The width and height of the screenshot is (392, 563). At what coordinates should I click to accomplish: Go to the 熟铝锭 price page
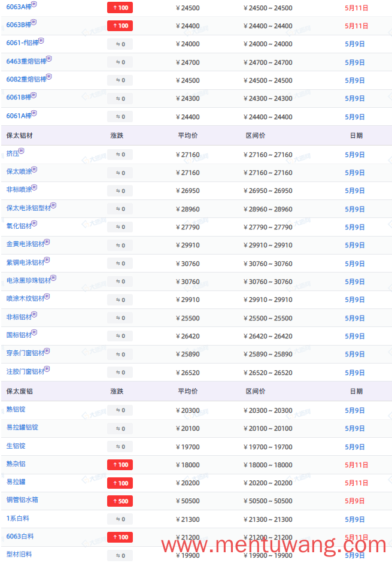click(x=16, y=409)
